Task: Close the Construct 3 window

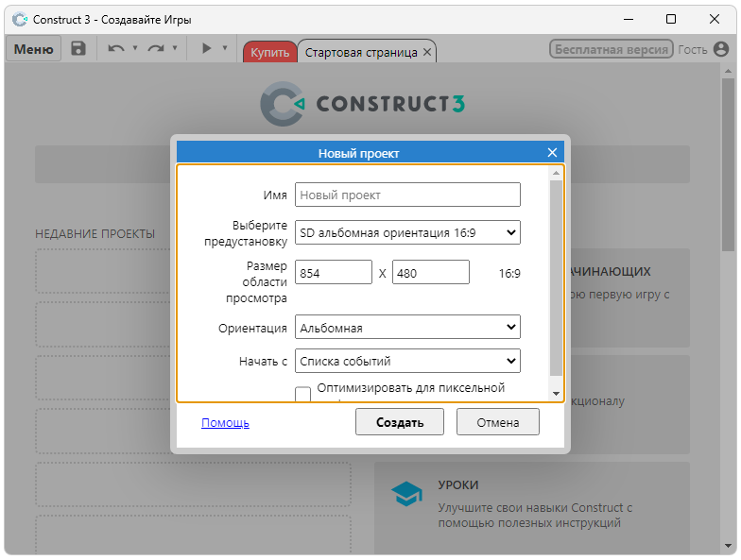Action: coord(715,19)
